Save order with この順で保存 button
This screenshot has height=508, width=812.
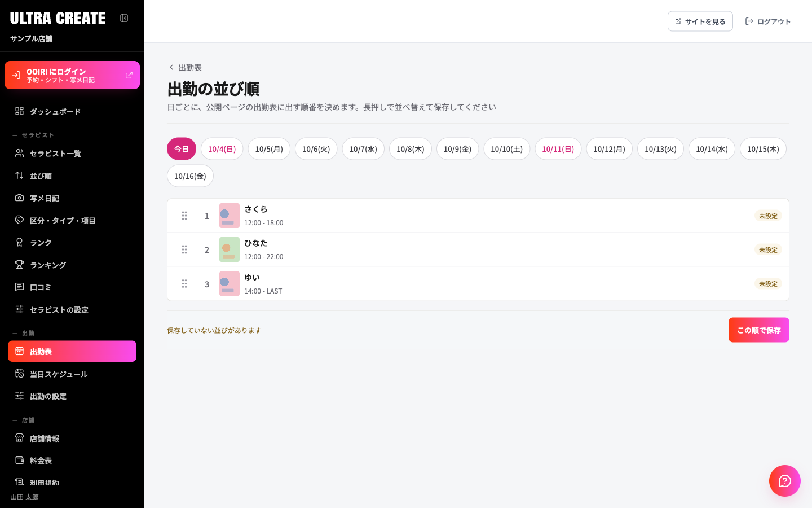click(759, 330)
